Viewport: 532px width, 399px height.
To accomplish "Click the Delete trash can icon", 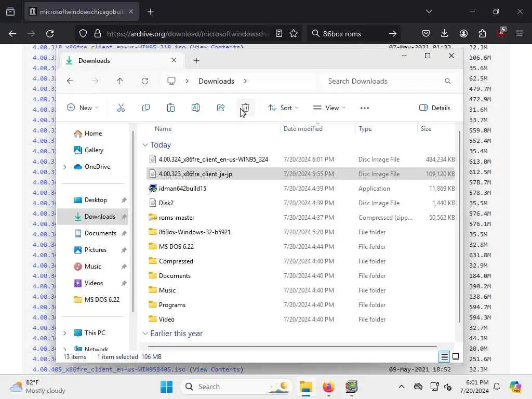I will (x=245, y=108).
